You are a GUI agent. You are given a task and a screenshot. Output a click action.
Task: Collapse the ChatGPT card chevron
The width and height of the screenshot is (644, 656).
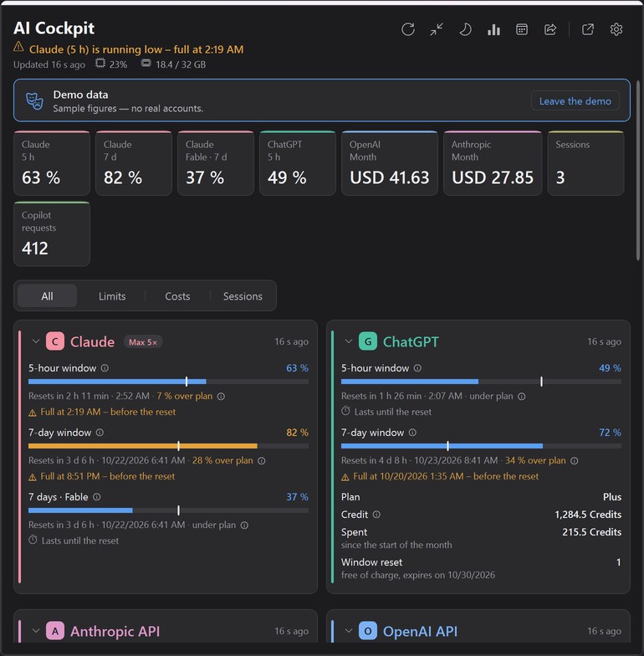pos(349,341)
